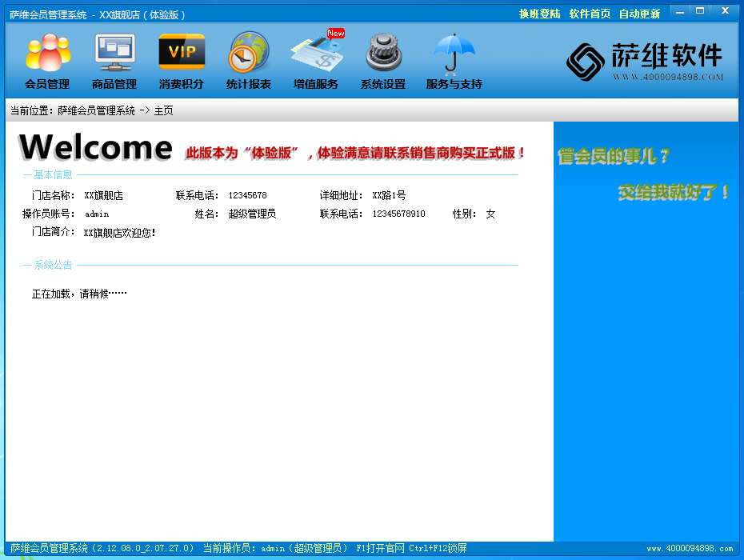Click the 系统公告 section header
The height and width of the screenshot is (560, 744).
53,265
